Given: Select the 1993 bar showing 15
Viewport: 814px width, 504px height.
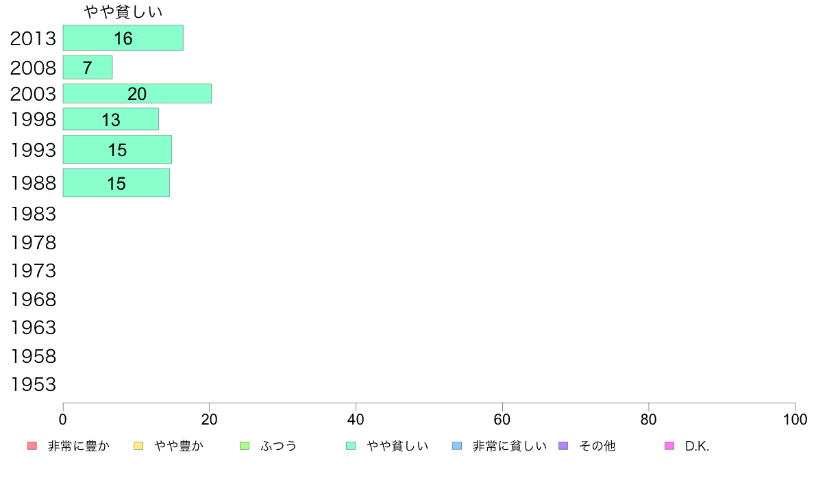Looking at the screenshot, I should (x=117, y=149).
